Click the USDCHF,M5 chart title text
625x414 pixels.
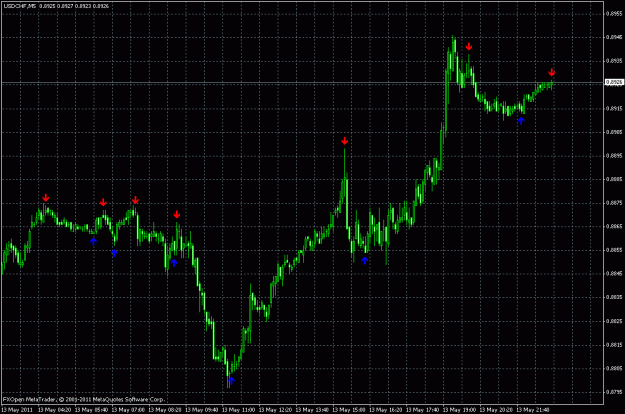click(20, 6)
